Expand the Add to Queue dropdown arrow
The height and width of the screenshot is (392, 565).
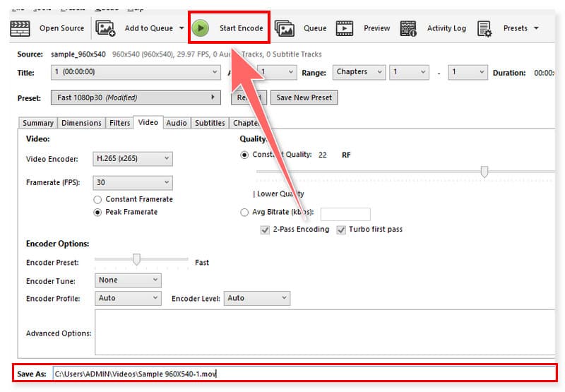coord(182,29)
